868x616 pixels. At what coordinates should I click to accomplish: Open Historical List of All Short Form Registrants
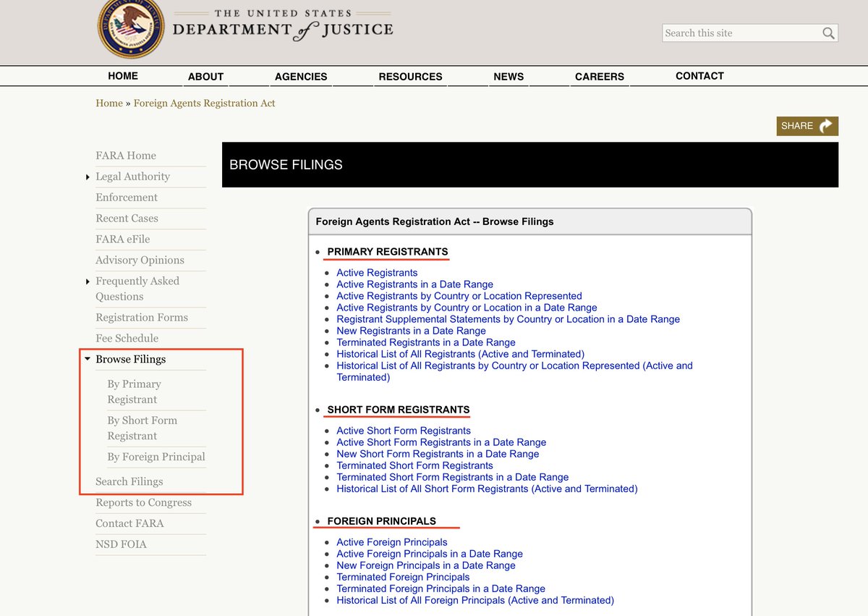pos(487,489)
